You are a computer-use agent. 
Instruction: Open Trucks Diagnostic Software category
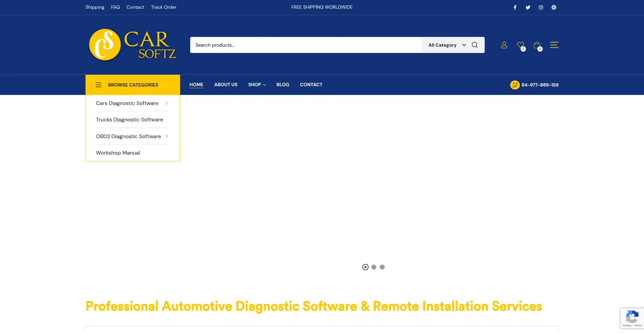[x=129, y=120]
